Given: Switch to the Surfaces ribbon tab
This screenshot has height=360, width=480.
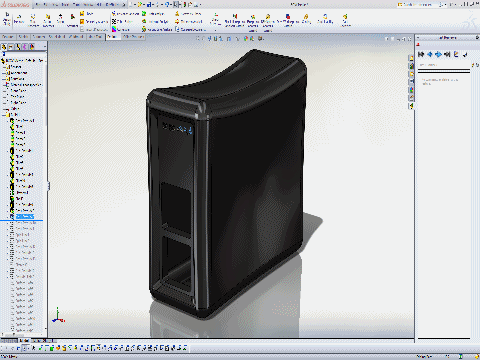Looking at the screenshot, I should click(39, 37).
